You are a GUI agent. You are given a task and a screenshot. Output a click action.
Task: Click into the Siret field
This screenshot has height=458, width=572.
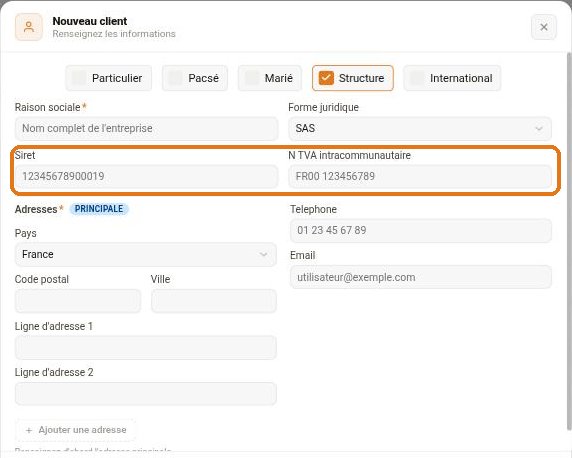click(x=146, y=176)
